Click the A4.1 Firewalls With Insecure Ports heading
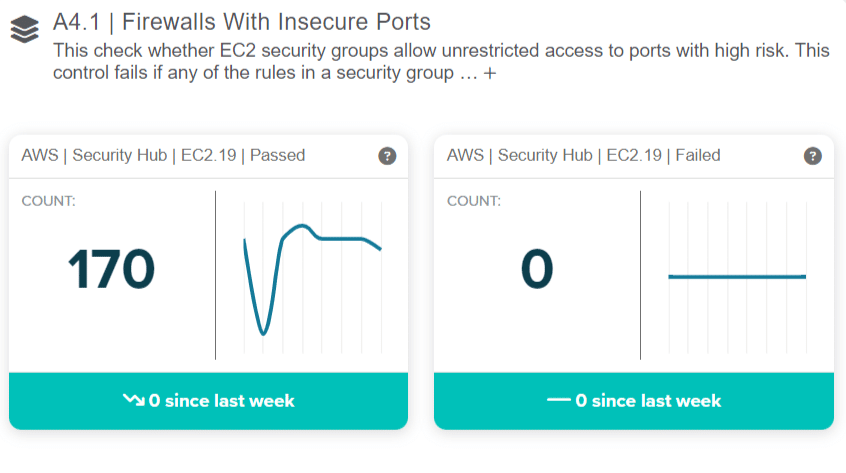Viewport: 846px width, 473px height. click(241, 21)
